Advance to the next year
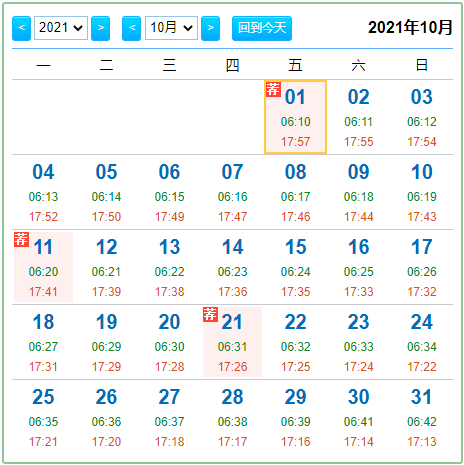Viewport: 464px width, 465px height. (x=100, y=28)
